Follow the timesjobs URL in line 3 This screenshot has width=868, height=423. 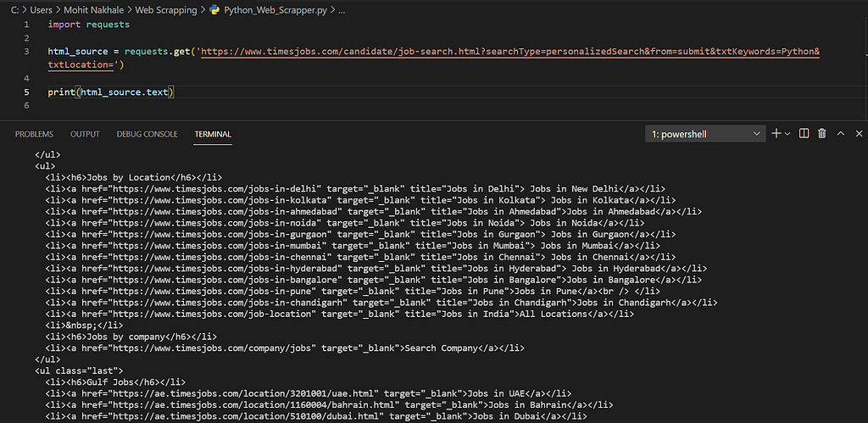coord(510,52)
